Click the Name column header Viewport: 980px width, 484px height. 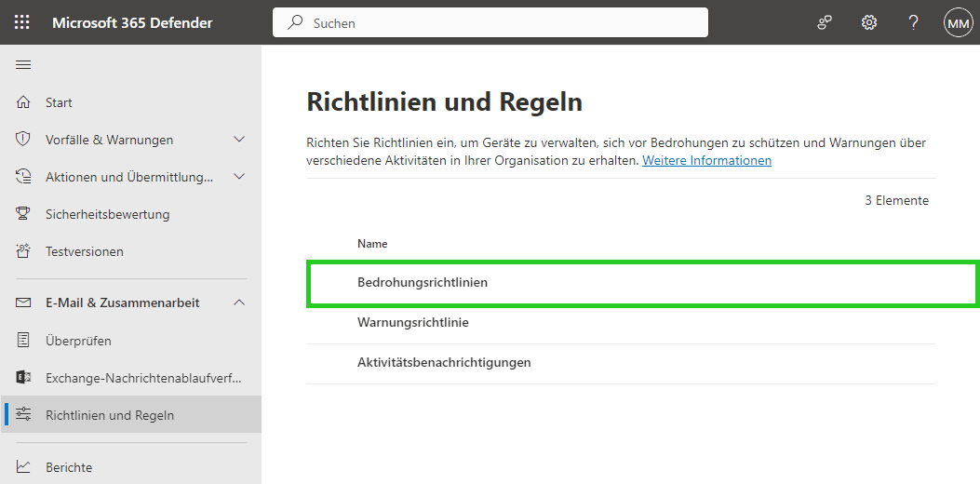[x=372, y=244]
